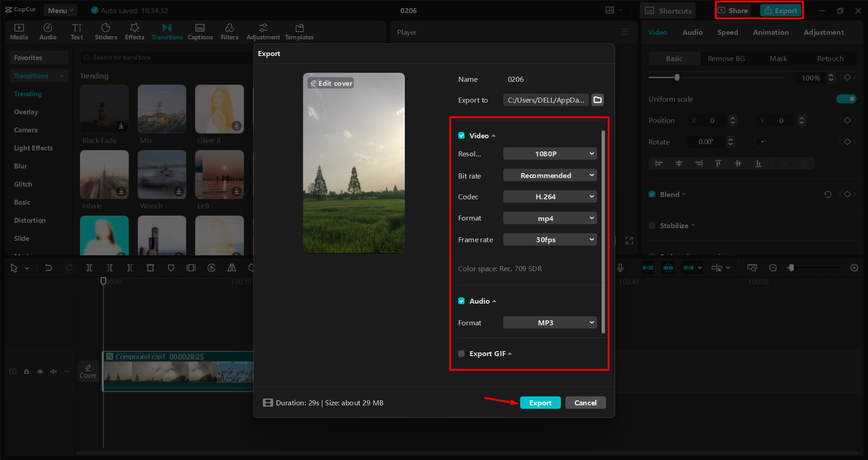Click the Export button in the dialog
Image resolution: width=868 pixels, height=460 pixels.
pos(540,403)
